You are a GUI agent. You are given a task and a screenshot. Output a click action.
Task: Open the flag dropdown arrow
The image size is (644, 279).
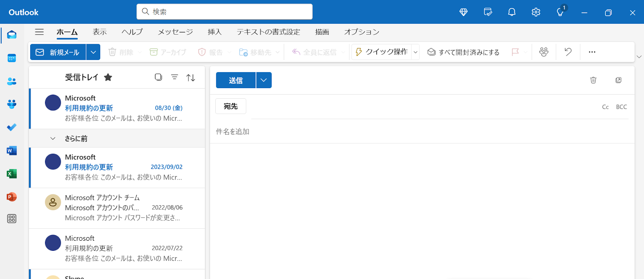coord(525,52)
